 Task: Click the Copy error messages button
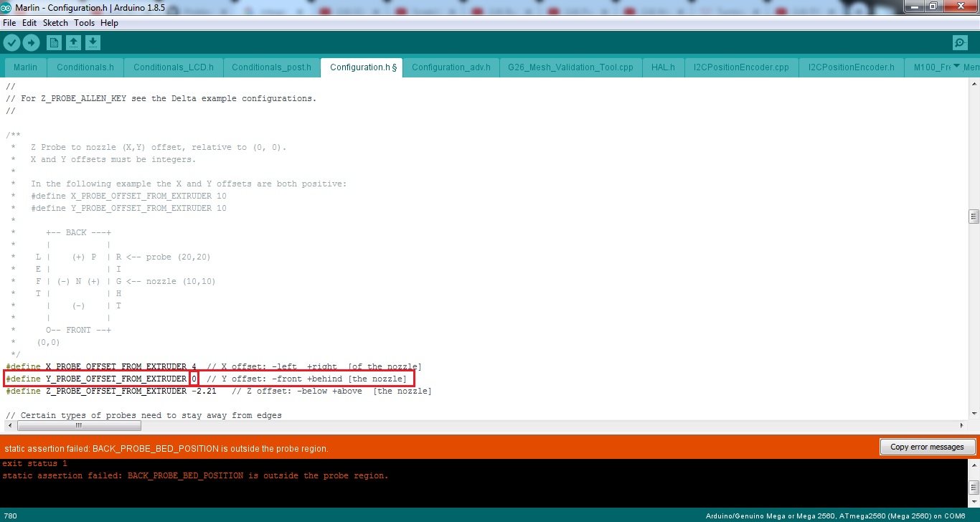(927, 447)
